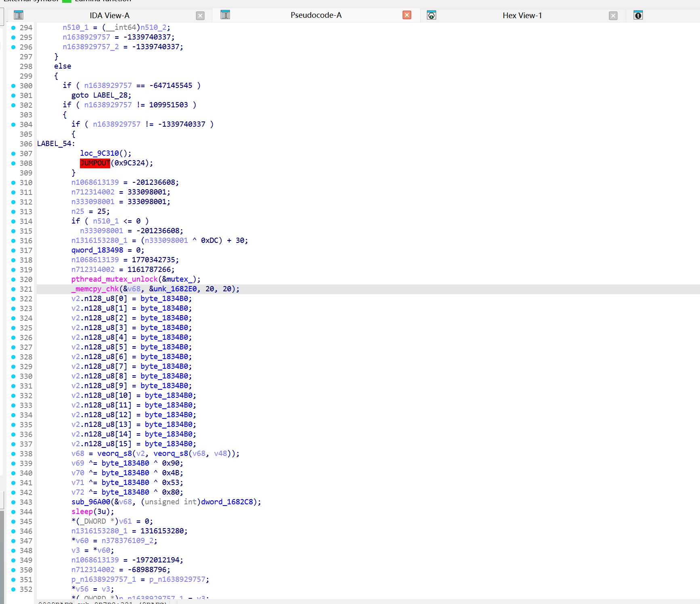Click n1316153280_1 on line 346
This screenshot has height=604, width=700.
pos(99,531)
